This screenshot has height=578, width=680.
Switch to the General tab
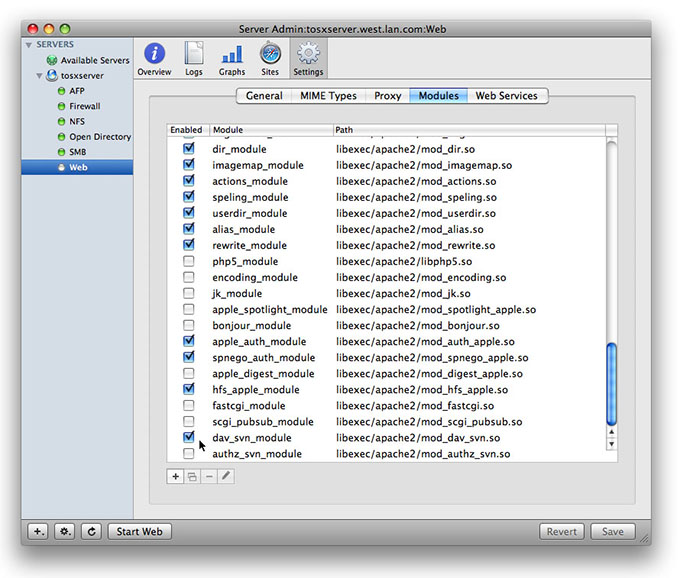(264, 96)
